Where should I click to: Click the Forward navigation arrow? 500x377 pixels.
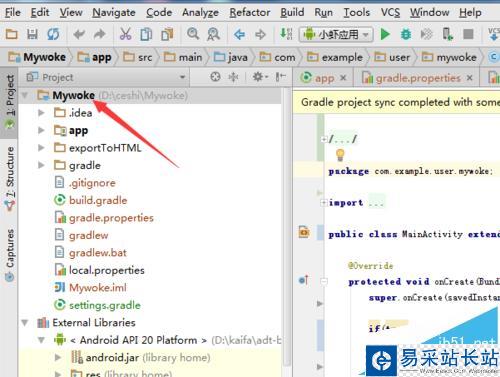[x=260, y=34]
